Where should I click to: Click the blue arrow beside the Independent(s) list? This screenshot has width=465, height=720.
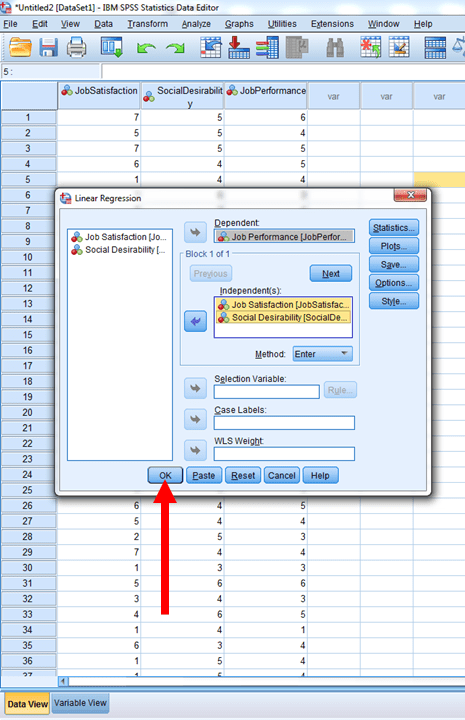pos(195,321)
